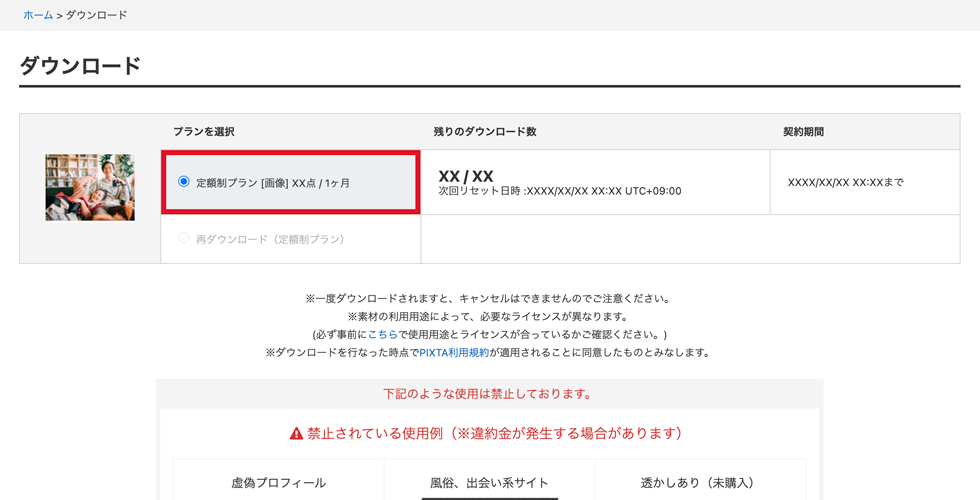Open the こちら license confirmation link

[x=382, y=334]
